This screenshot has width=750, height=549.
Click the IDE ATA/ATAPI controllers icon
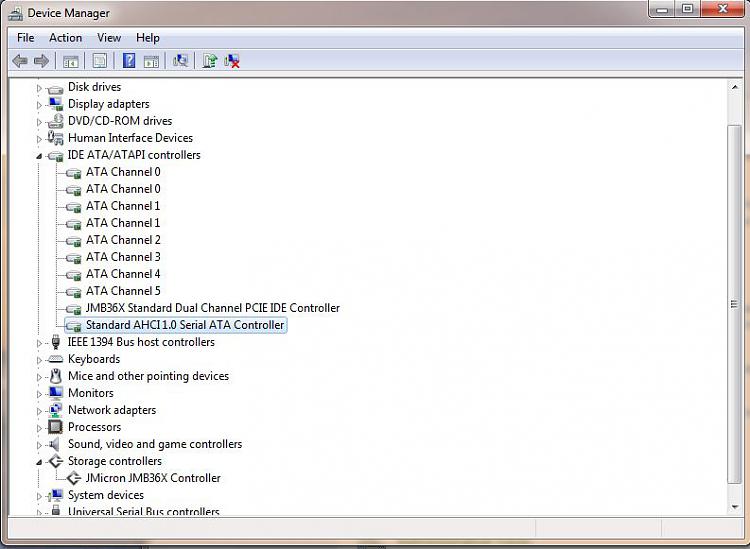click(55, 155)
